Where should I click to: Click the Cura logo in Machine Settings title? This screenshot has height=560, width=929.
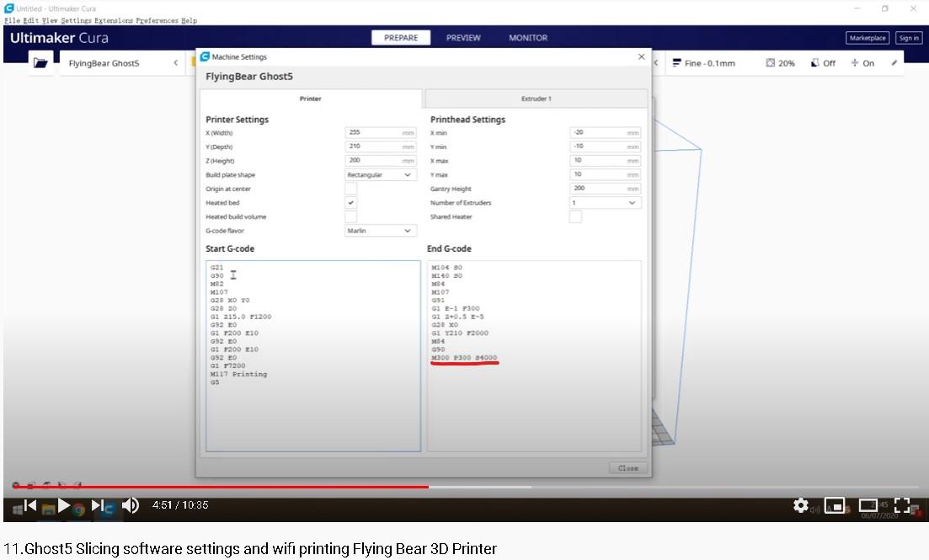[x=205, y=56]
